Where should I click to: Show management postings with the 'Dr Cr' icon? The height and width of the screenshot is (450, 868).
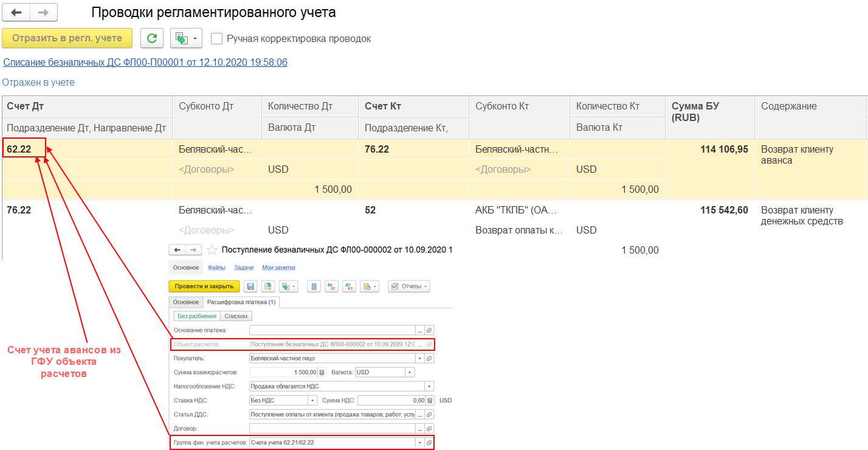[x=332, y=286]
